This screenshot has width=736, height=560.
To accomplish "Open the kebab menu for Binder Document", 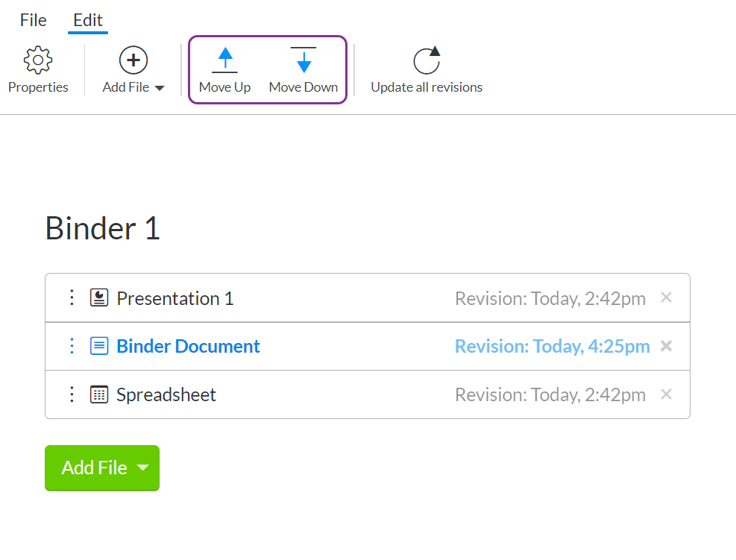I will 72,345.
